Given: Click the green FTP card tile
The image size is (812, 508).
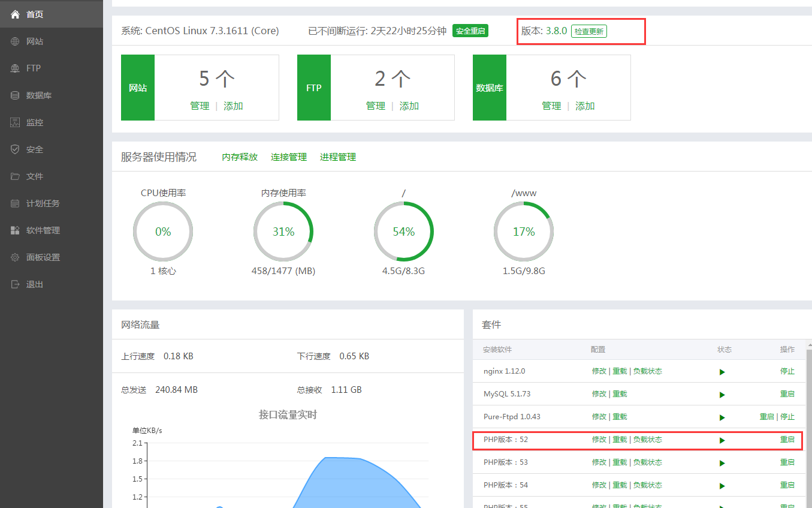Looking at the screenshot, I should pyautogui.click(x=314, y=88).
